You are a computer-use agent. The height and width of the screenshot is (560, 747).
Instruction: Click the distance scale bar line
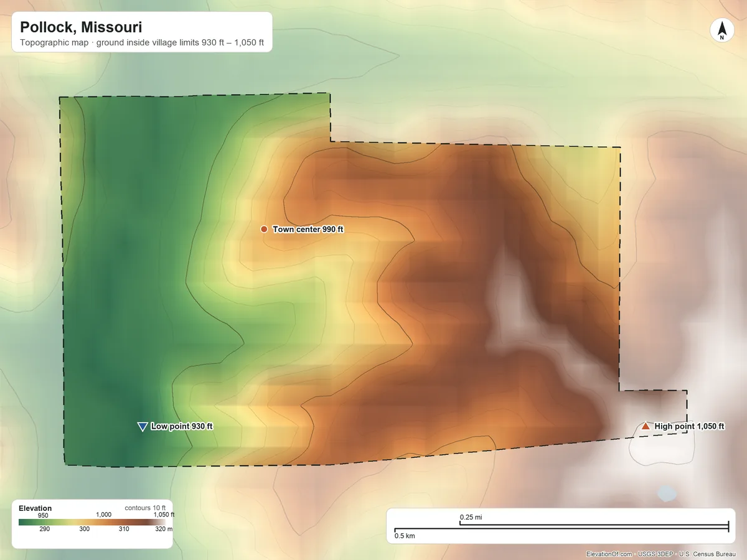pyautogui.click(x=561, y=528)
